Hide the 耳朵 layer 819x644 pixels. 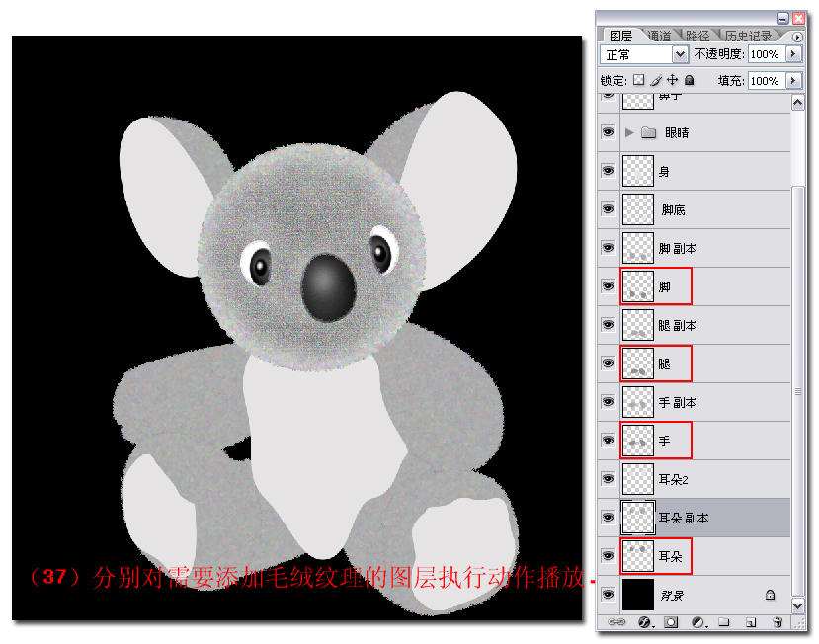(x=608, y=556)
